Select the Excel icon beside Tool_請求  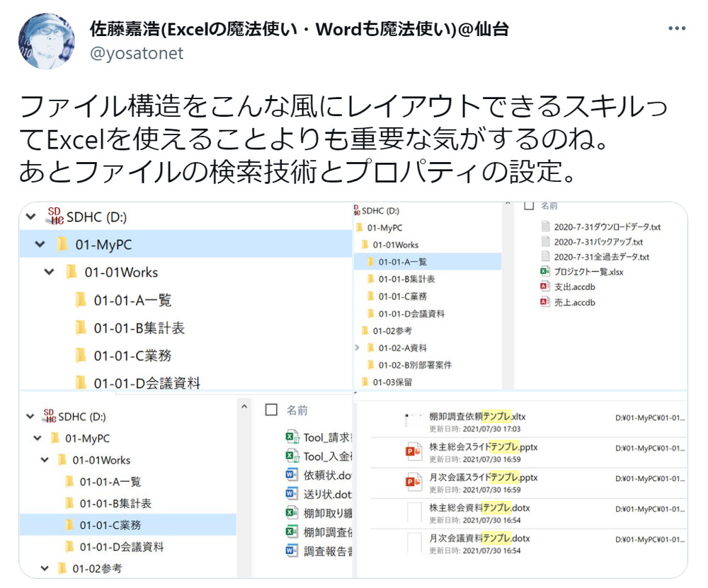pos(291,437)
